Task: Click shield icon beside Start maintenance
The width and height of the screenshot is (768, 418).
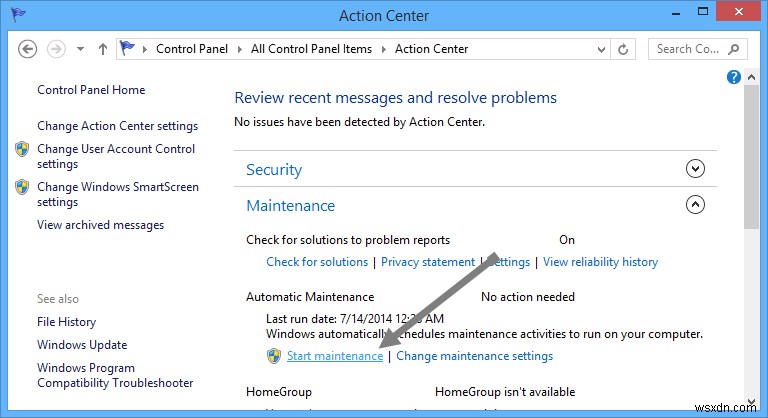Action: coord(274,356)
